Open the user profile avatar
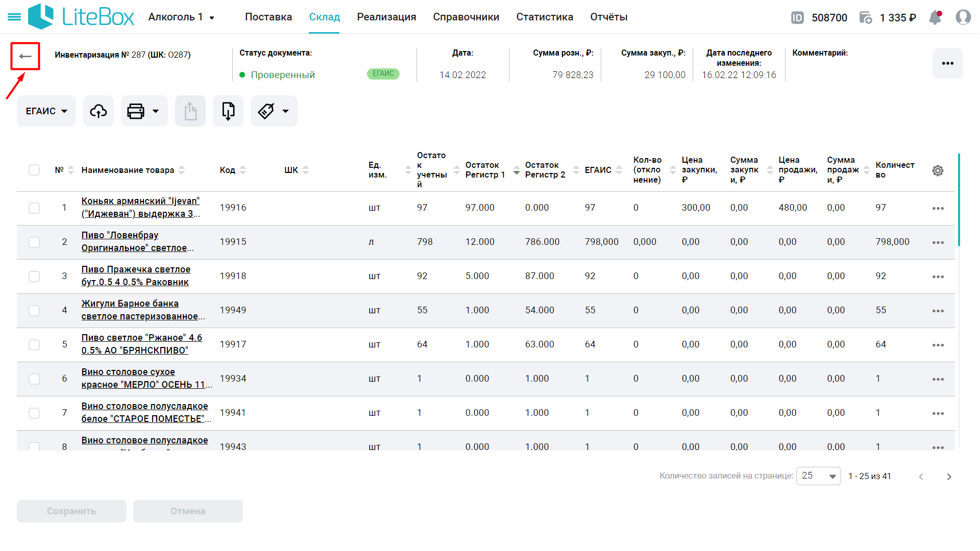Viewport: 980px width, 551px height. click(963, 17)
